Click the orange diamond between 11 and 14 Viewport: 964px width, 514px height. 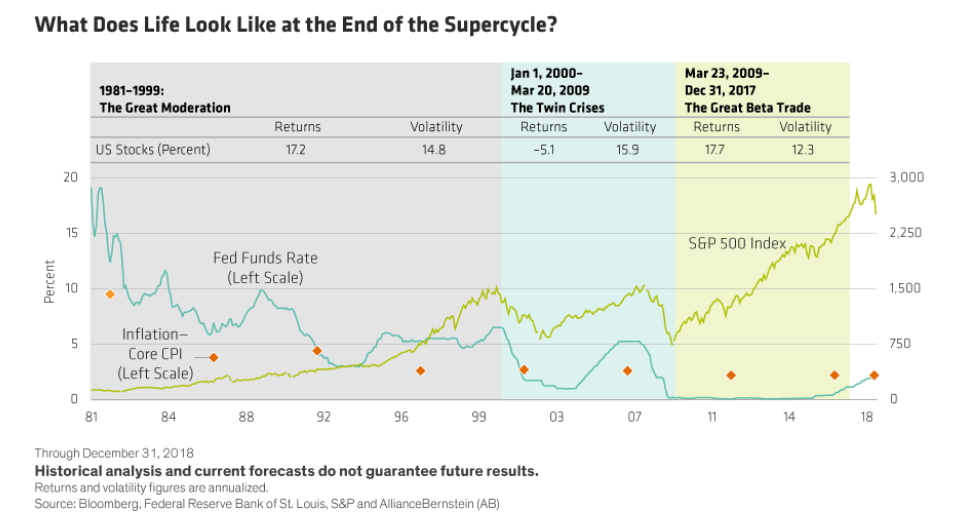[731, 375]
